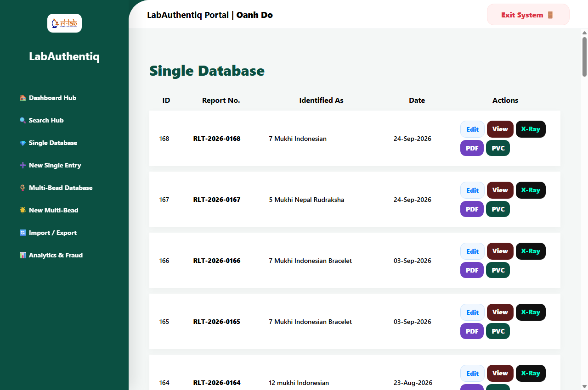Viewport: 588px width, 390px height.
Task: View report RLT-2026-0166
Action: coord(500,251)
